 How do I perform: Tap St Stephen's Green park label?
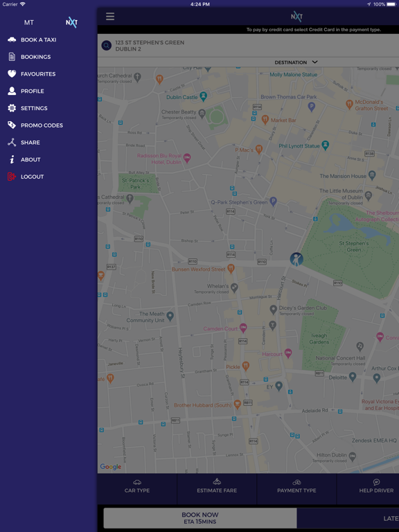coord(353,247)
